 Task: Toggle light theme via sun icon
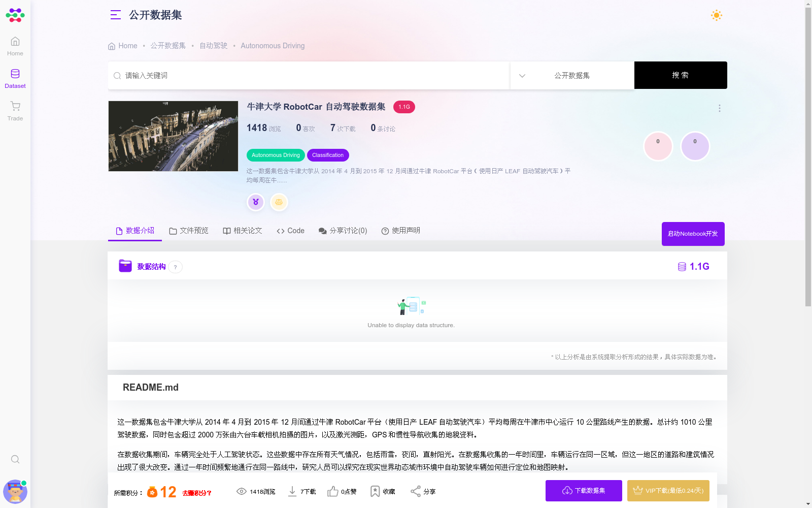coord(717,15)
